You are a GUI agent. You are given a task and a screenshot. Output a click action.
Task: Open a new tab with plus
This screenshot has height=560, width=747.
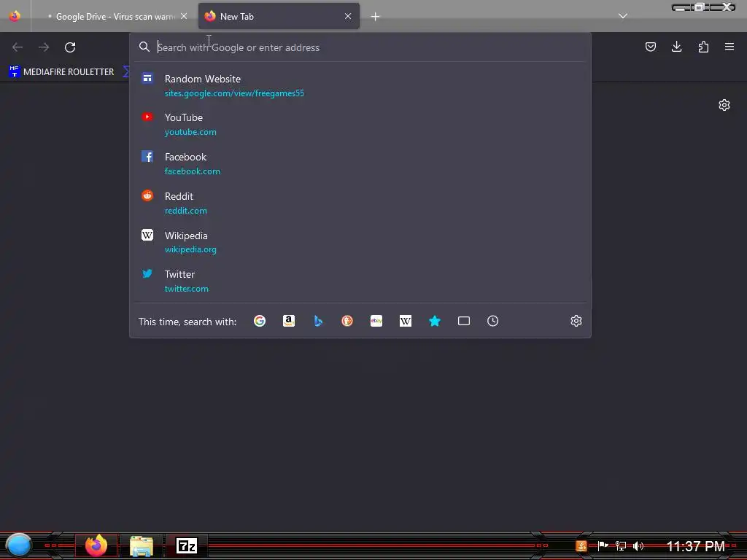pyautogui.click(x=376, y=17)
